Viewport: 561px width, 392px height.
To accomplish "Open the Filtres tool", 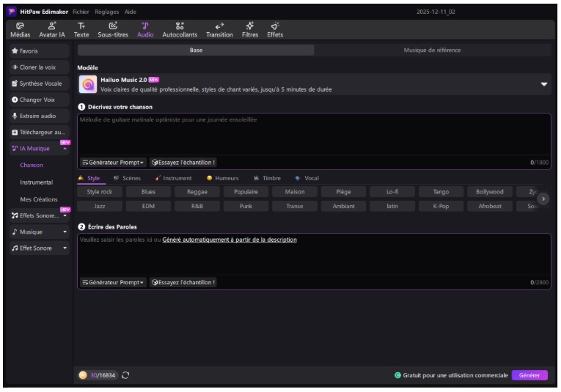I will pyautogui.click(x=250, y=29).
